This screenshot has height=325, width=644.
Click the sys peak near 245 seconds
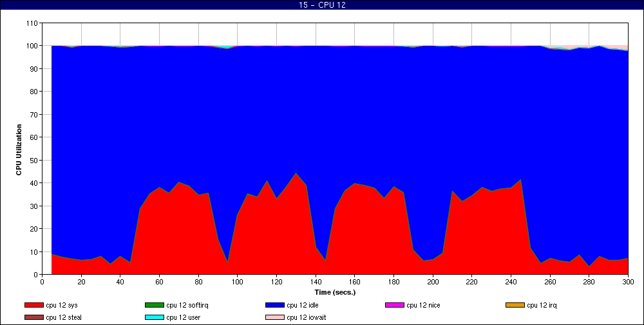coord(521,180)
